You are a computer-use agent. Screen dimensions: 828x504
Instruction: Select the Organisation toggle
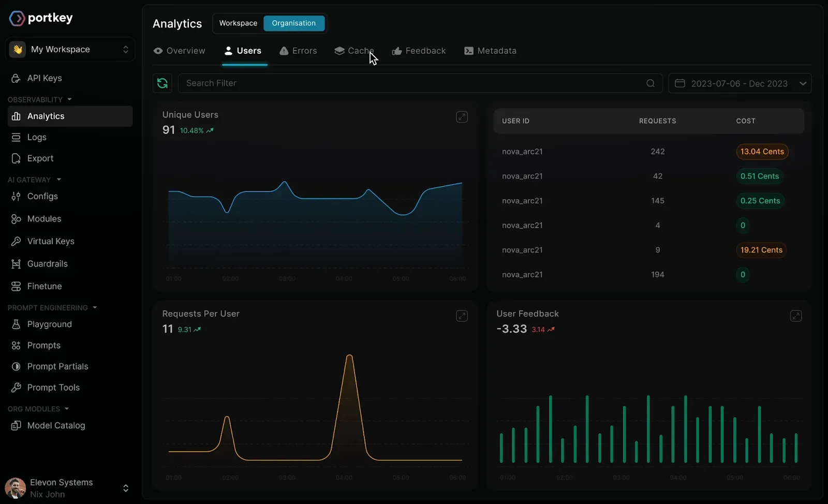[x=294, y=23]
